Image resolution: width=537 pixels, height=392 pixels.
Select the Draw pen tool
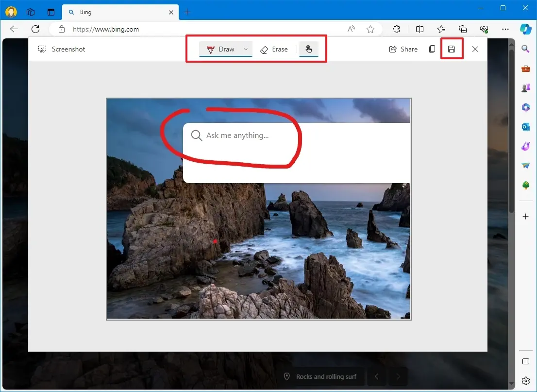click(221, 50)
